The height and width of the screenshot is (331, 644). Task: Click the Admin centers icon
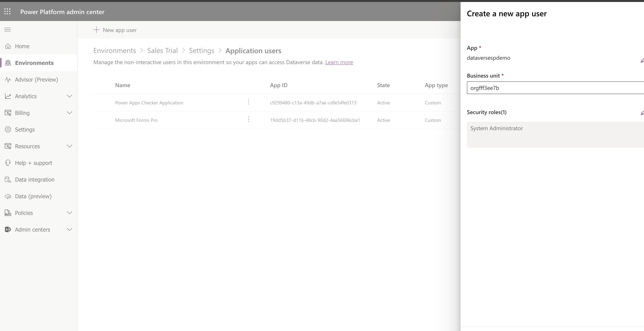(8, 230)
